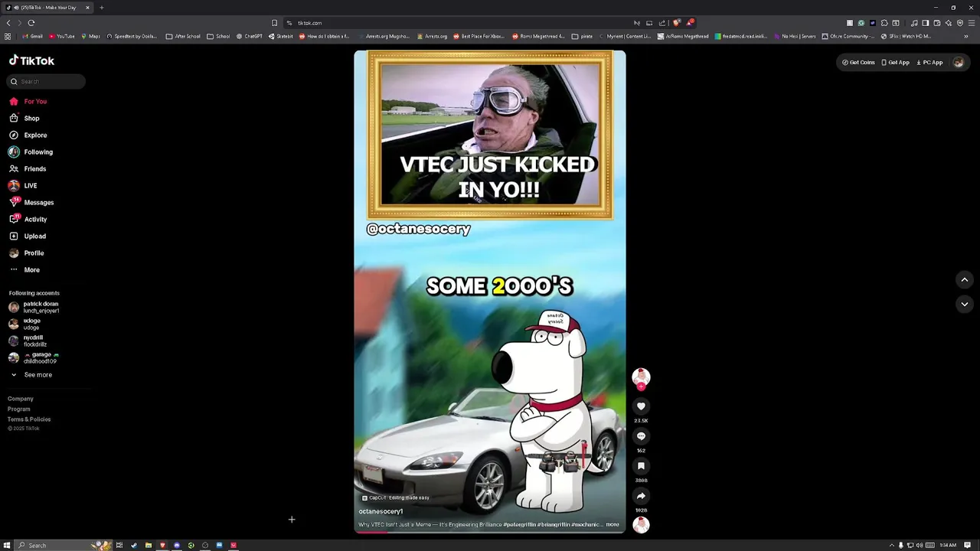Click the PC App button
The image size is (980, 551).
(x=928, y=63)
